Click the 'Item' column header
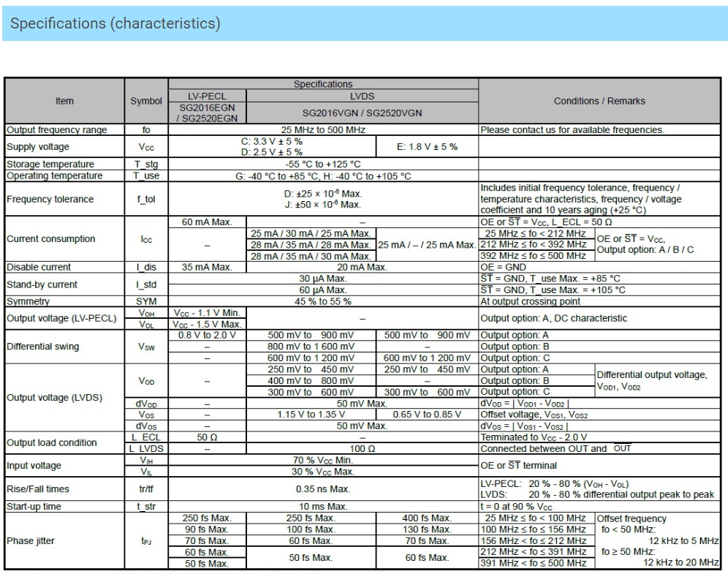The height and width of the screenshot is (574, 728). tap(64, 101)
